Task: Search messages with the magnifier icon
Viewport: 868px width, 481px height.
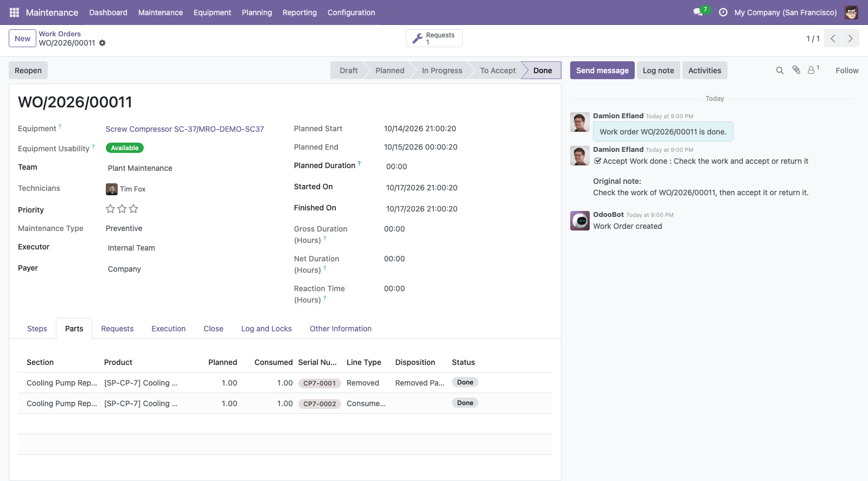Action: point(780,70)
